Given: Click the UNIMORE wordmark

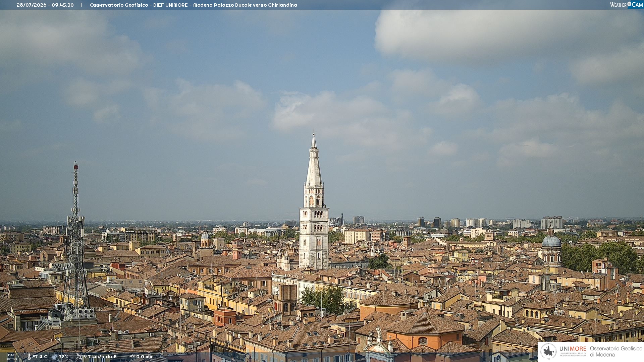Looking at the screenshot, I should pos(573,349).
